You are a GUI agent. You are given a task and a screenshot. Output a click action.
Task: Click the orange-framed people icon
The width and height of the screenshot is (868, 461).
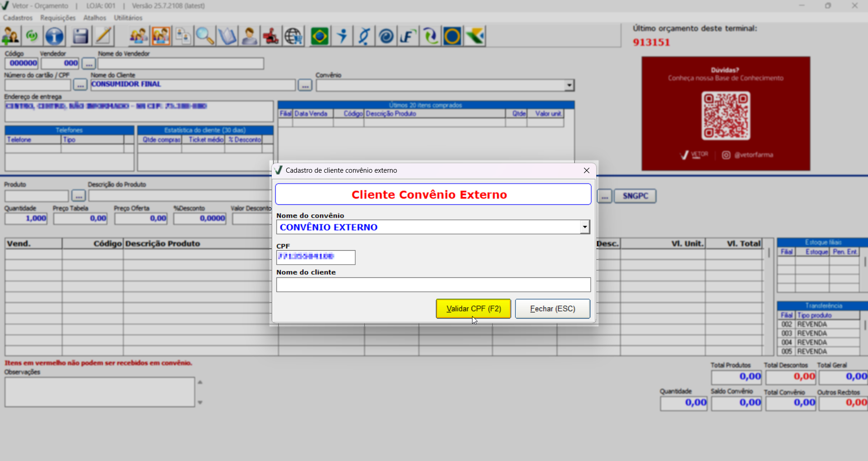(161, 36)
